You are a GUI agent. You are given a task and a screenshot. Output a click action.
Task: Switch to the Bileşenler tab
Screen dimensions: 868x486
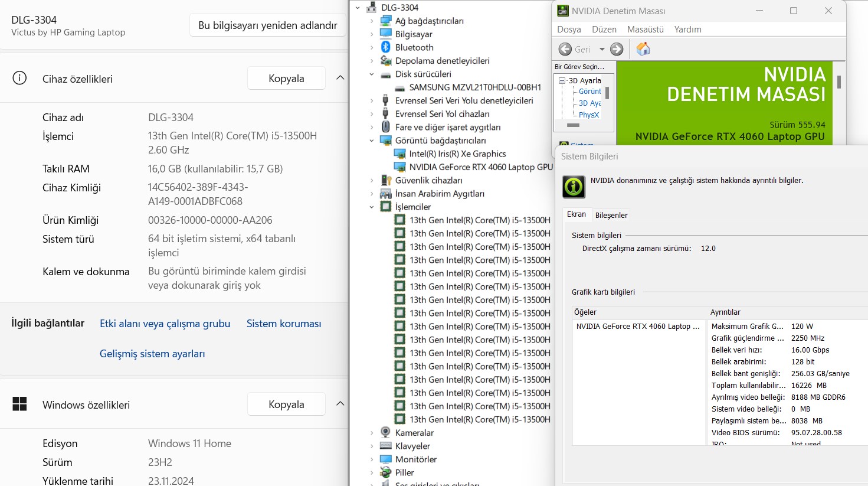[611, 216]
